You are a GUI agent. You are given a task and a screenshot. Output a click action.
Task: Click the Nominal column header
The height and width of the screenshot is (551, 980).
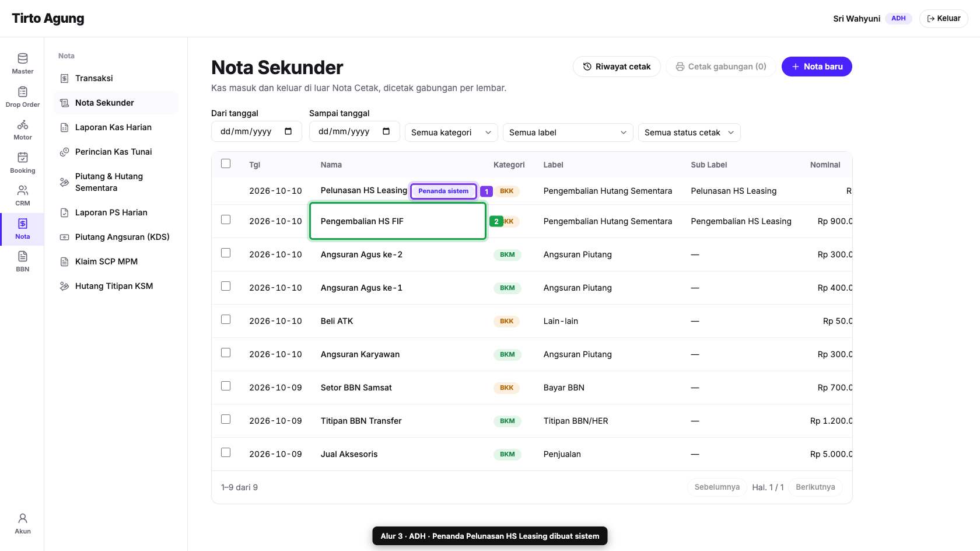coord(825,165)
